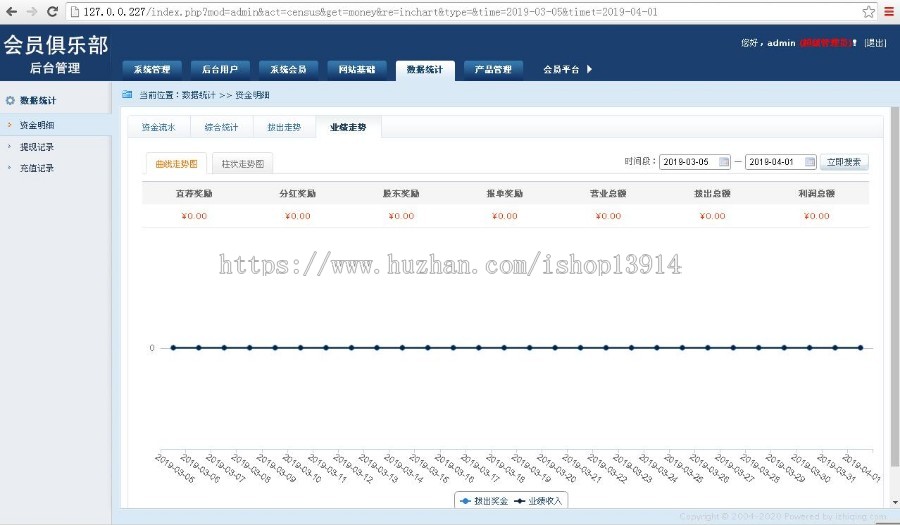Click the ¥0.00 value under 利润总额

pyautogui.click(x=816, y=216)
